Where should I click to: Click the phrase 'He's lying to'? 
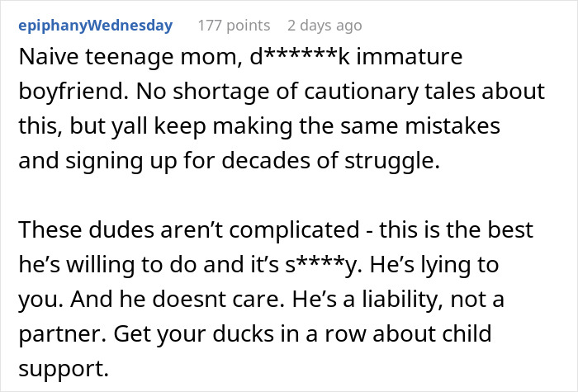coord(434,265)
